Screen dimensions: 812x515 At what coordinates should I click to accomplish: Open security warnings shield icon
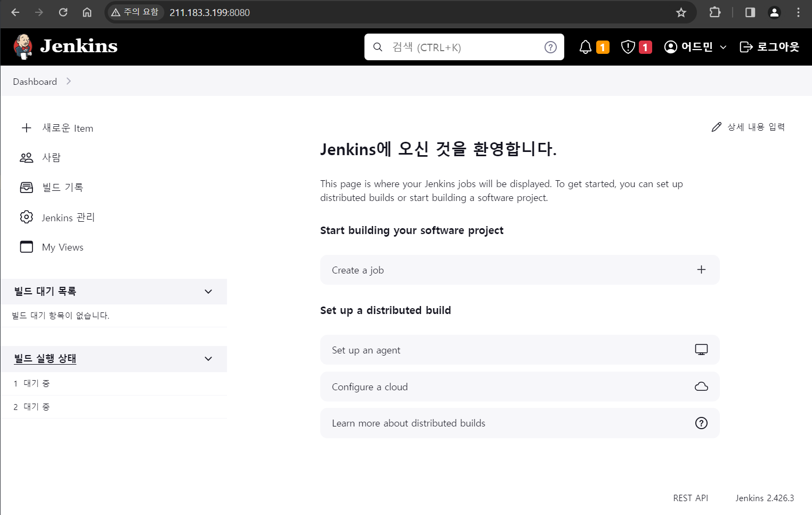628,47
